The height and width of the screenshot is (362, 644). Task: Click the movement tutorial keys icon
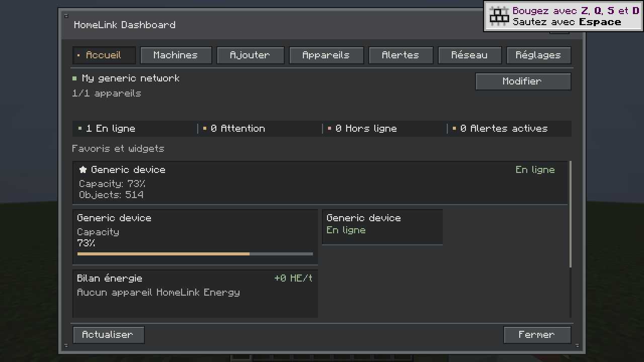click(x=499, y=16)
